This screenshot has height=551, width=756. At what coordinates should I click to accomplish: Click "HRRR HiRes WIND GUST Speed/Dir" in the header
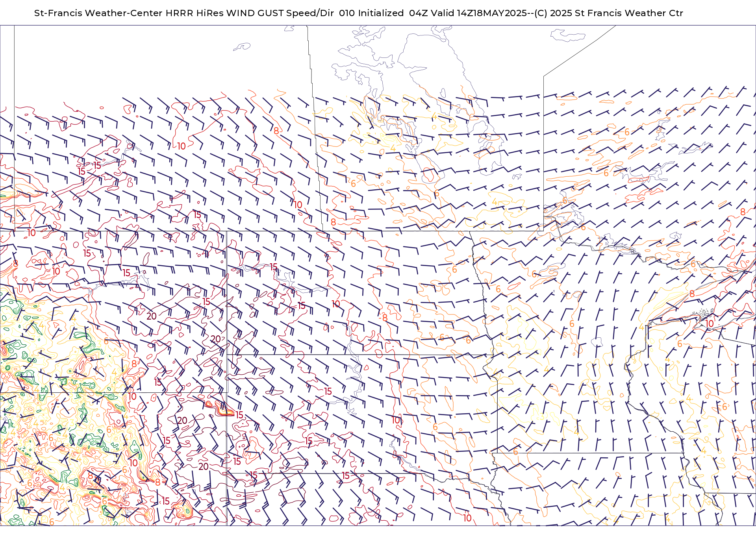tap(250, 13)
